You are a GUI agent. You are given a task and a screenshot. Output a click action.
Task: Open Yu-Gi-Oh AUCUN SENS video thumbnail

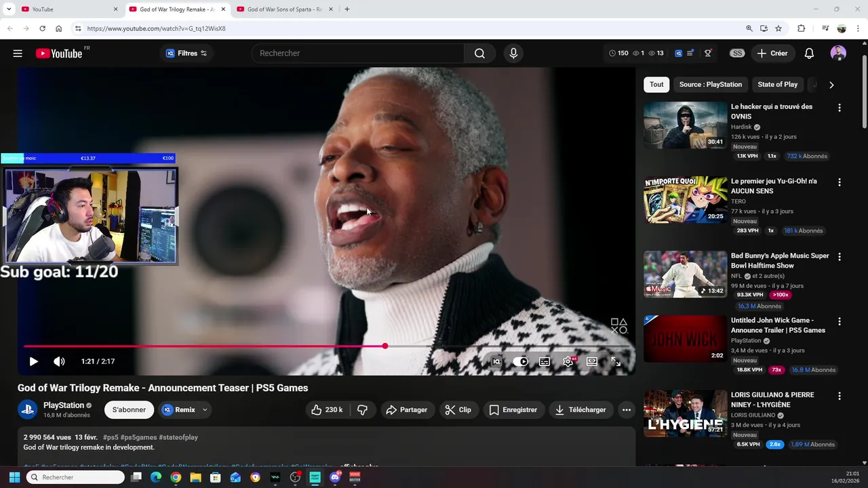[x=685, y=200]
